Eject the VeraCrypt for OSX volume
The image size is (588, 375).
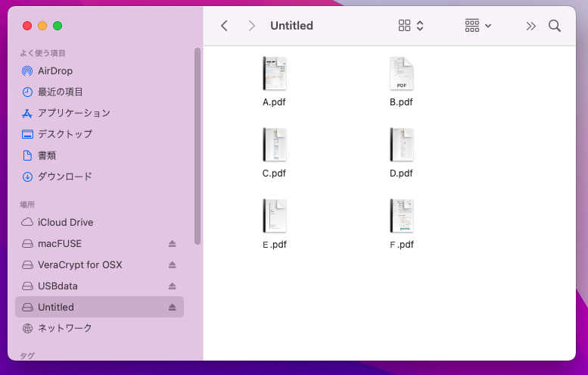click(172, 265)
